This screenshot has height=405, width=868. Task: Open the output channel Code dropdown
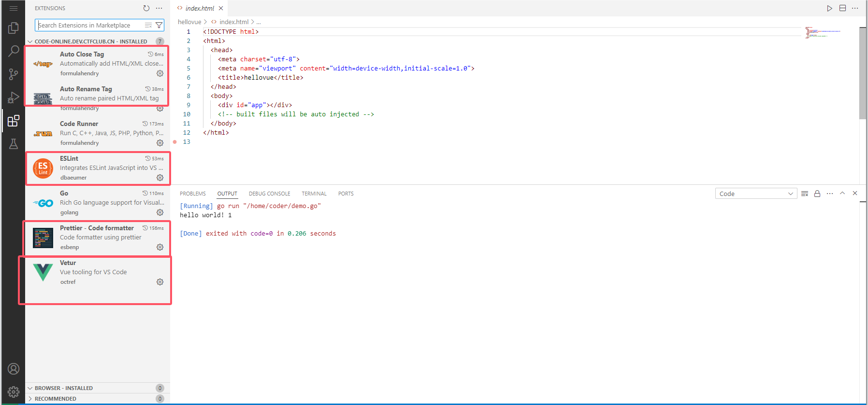(756, 194)
